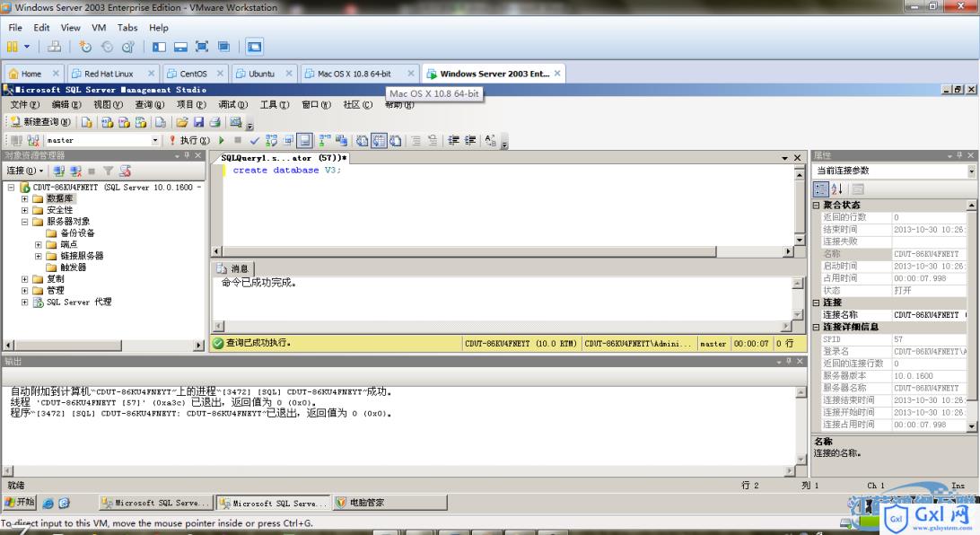Viewport: 980px width, 535px height.
Task: Click the output panel vertical scrollbar
Action: pyautogui.click(x=801, y=426)
